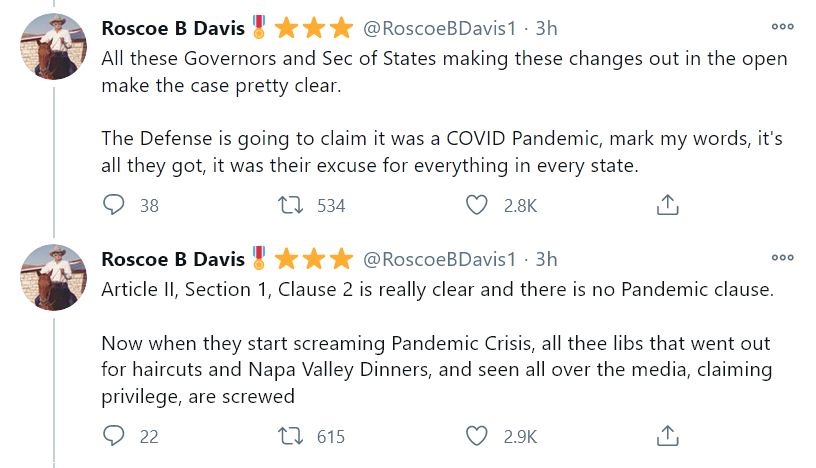
Task: Like the tweet with 2.9K likes
Action: 479,436
